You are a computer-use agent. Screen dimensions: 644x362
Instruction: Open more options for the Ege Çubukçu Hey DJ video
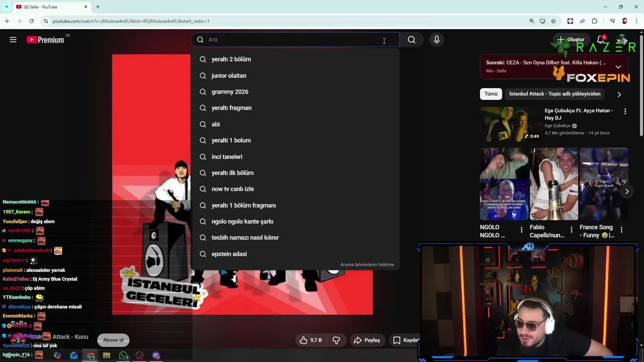[625, 111]
